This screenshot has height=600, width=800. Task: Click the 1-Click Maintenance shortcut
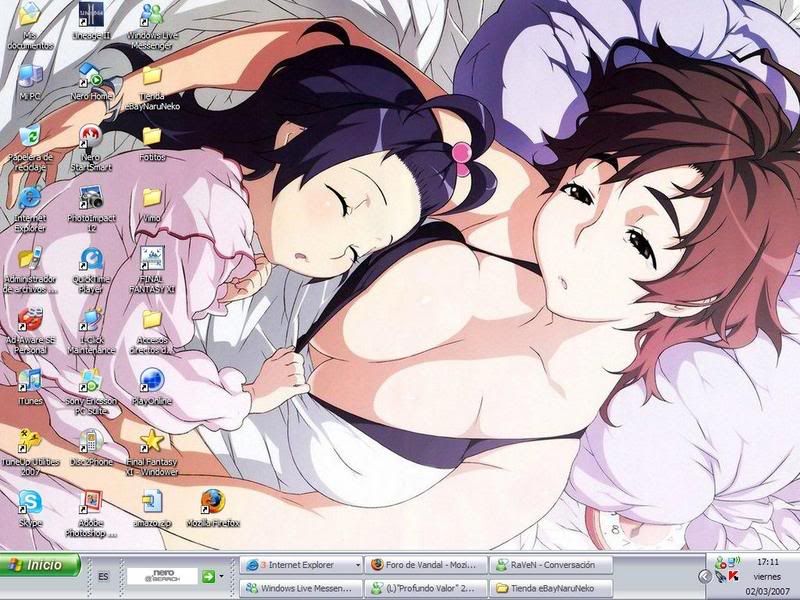(x=91, y=332)
